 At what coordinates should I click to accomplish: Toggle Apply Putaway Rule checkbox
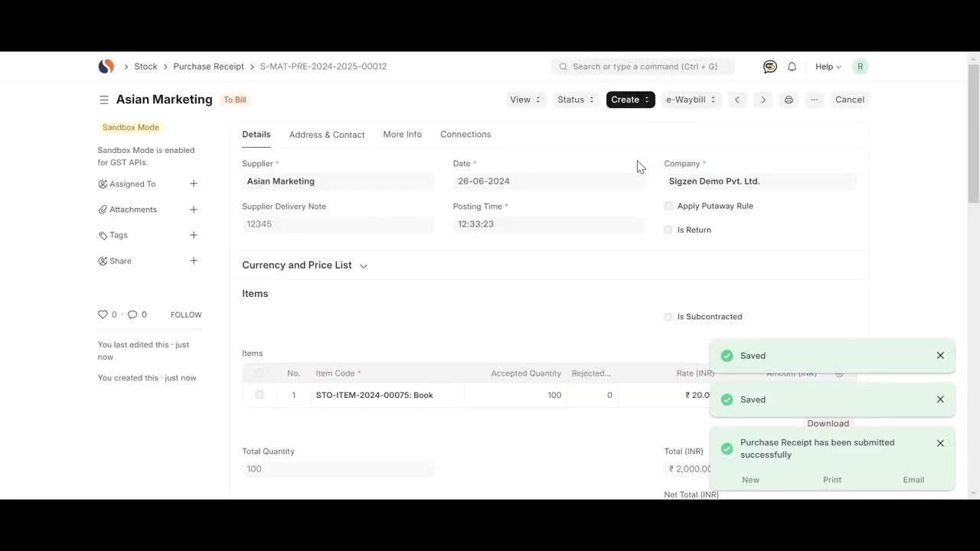click(668, 206)
